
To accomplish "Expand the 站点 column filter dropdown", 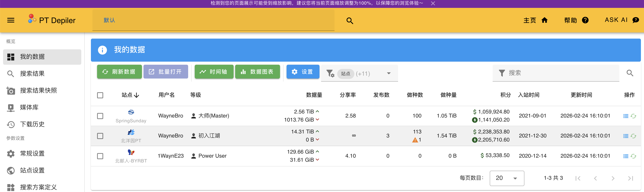I will tap(389, 73).
